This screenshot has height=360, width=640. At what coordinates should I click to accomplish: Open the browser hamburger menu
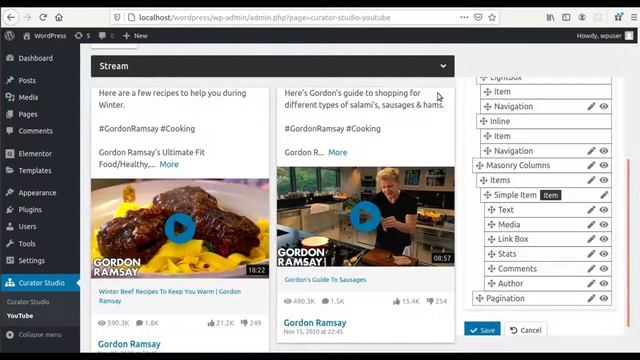633,17
